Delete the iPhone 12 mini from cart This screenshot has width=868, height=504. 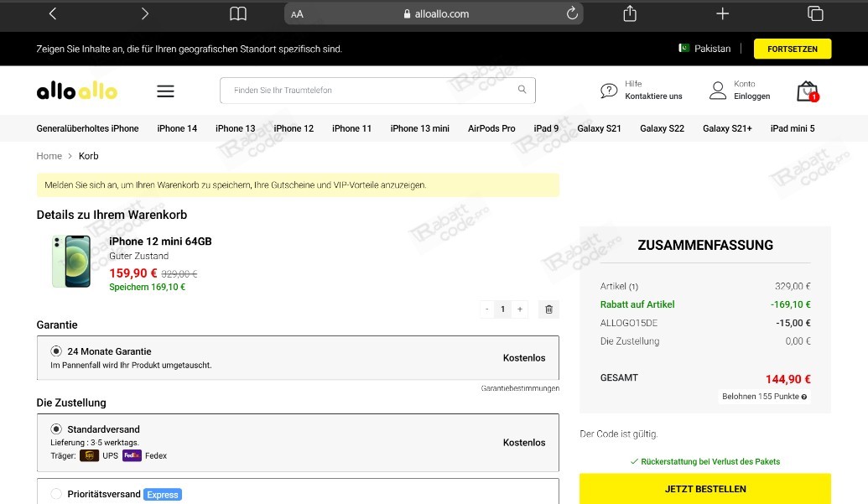(548, 309)
